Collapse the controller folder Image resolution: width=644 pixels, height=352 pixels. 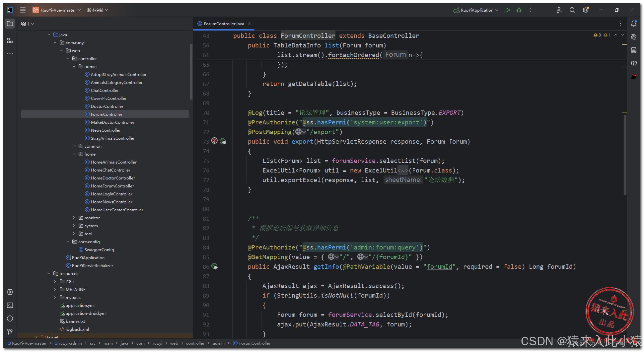point(68,58)
